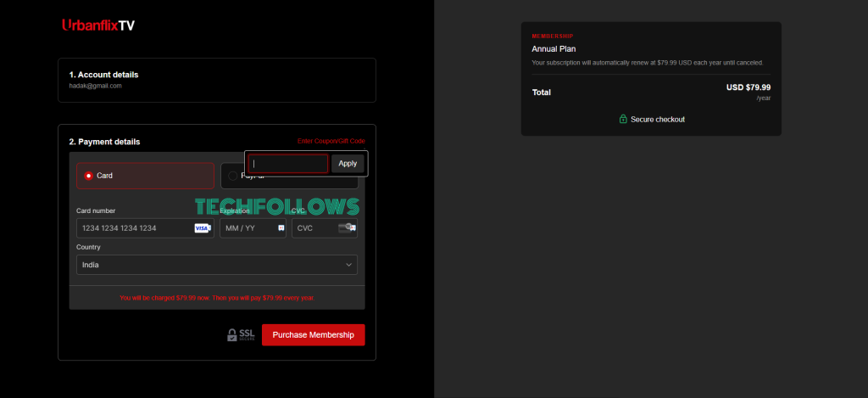
Task: Click the Annual Plan title
Action: click(554, 48)
